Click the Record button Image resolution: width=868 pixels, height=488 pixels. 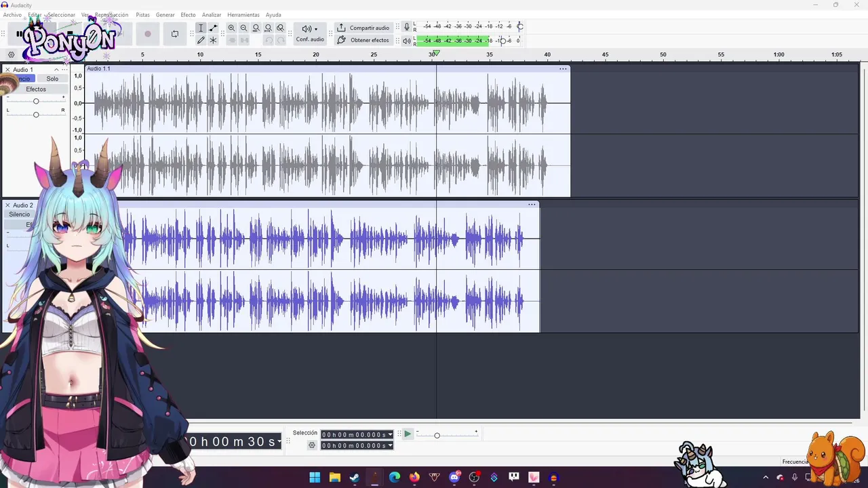pos(147,34)
